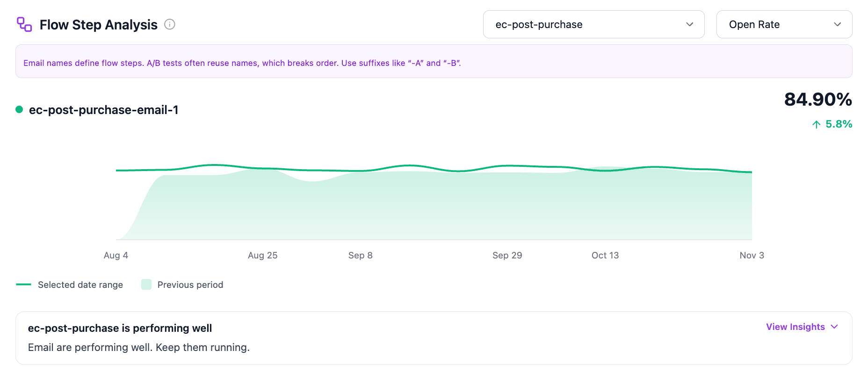Click the 5.8% change value
Viewport: 868px width, 372px height.
coord(839,124)
